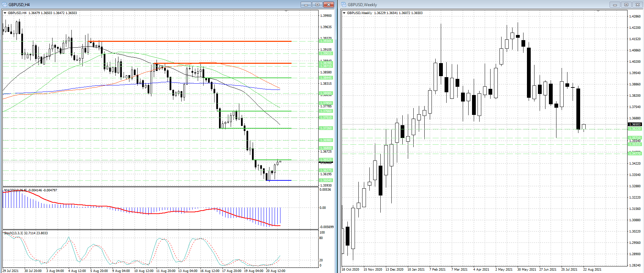The height and width of the screenshot is (273, 644).
Task: Click the grey chart shift marker in Weekly chart
Action: 598,11
